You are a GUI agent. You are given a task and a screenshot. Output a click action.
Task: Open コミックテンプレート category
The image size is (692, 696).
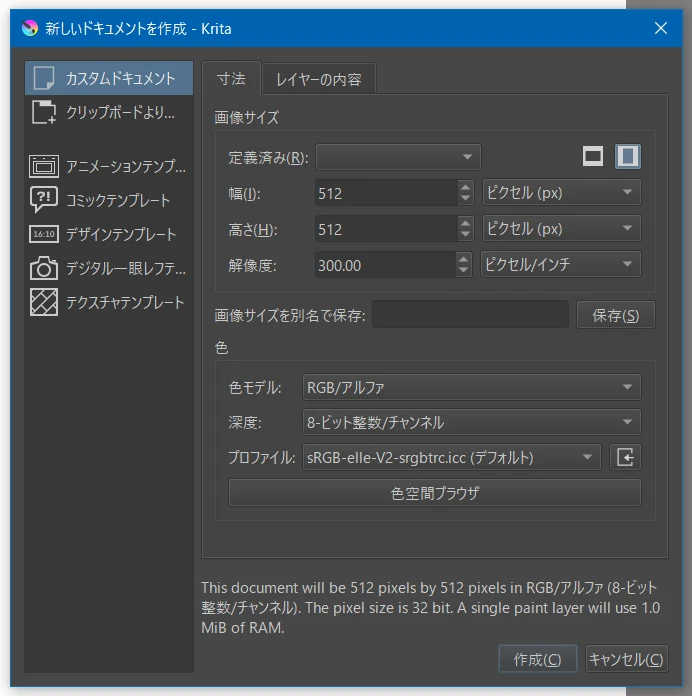coord(109,200)
